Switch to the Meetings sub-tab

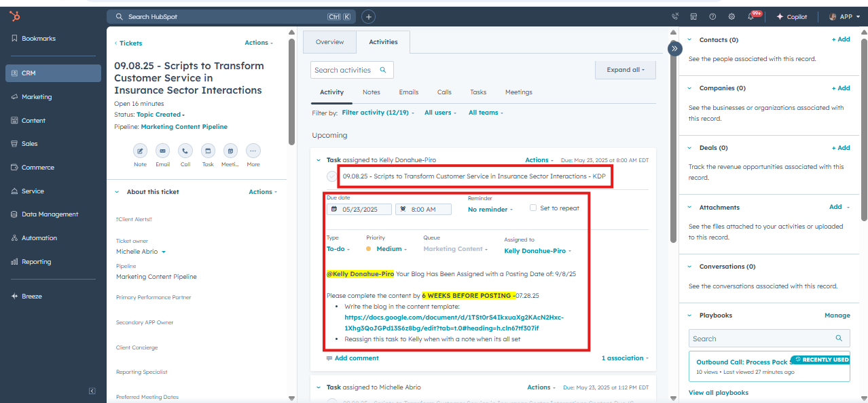pos(519,92)
